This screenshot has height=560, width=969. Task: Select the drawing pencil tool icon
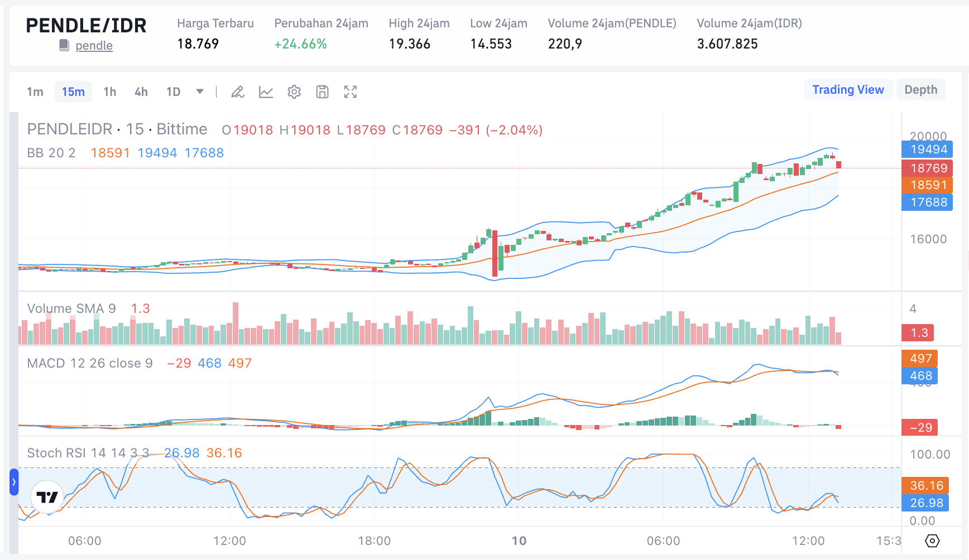(238, 92)
